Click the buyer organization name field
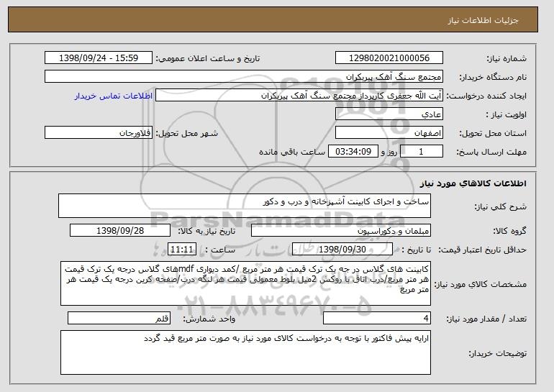The height and width of the screenshot is (392, 554). click(244, 77)
